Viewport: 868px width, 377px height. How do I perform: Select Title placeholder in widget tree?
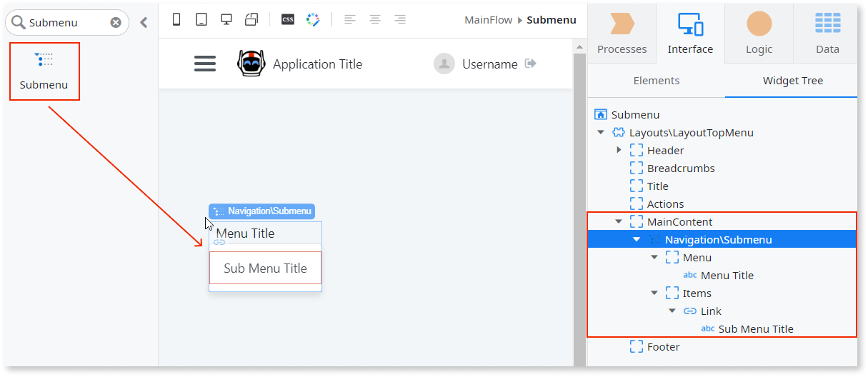click(658, 186)
